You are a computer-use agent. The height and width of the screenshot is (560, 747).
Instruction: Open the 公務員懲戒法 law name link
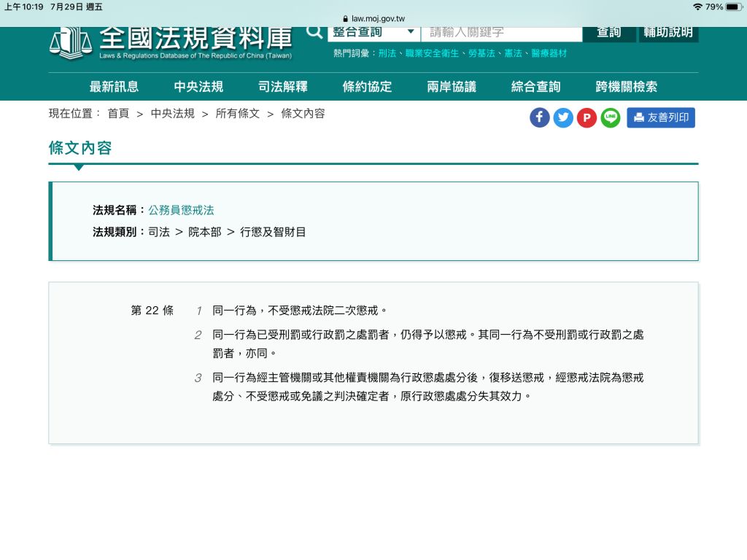pyautogui.click(x=181, y=210)
